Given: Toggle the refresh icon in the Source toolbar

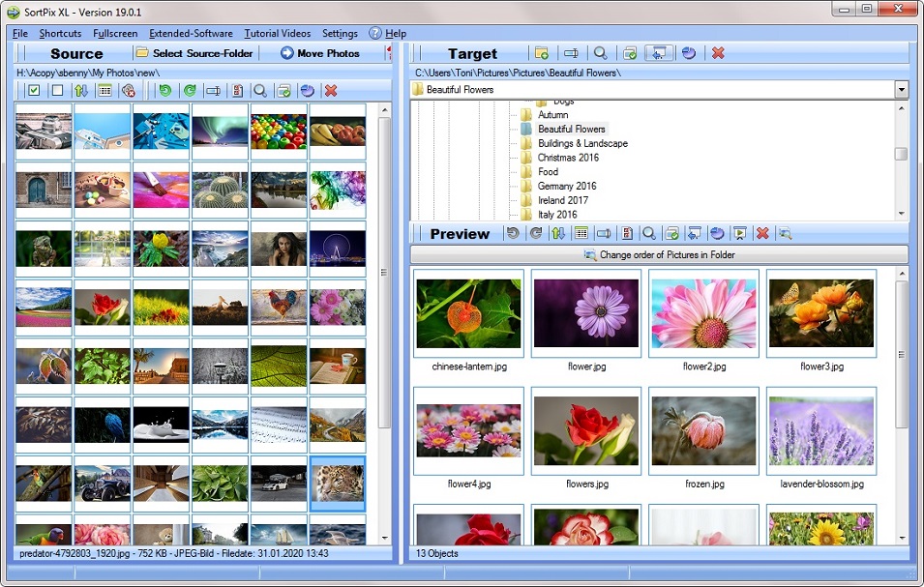Looking at the screenshot, I should point(308,89).
